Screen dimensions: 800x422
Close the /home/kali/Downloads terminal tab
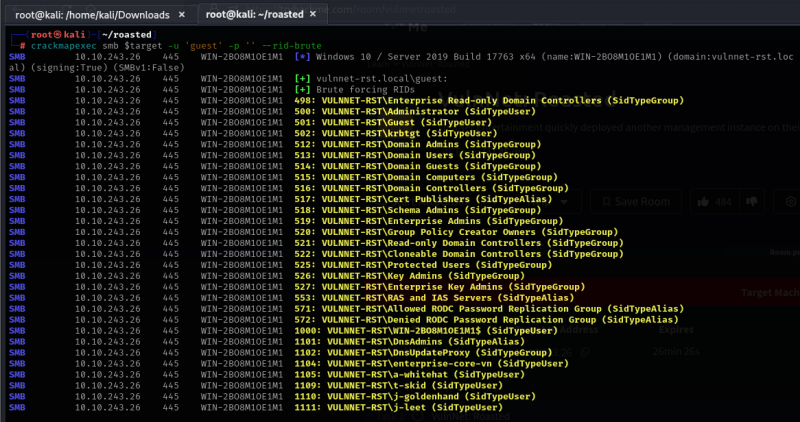point(182,15)
